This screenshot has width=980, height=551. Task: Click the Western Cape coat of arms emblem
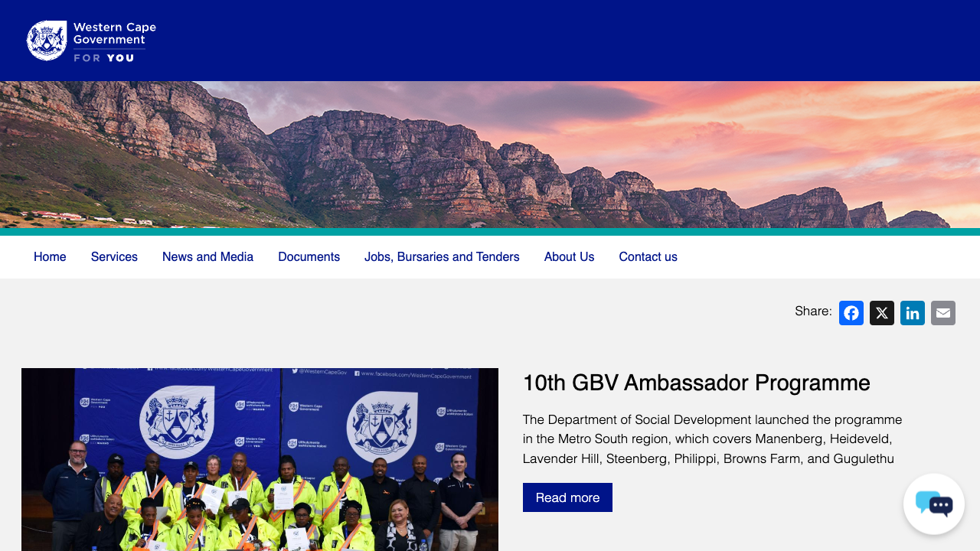click(47, 41)
